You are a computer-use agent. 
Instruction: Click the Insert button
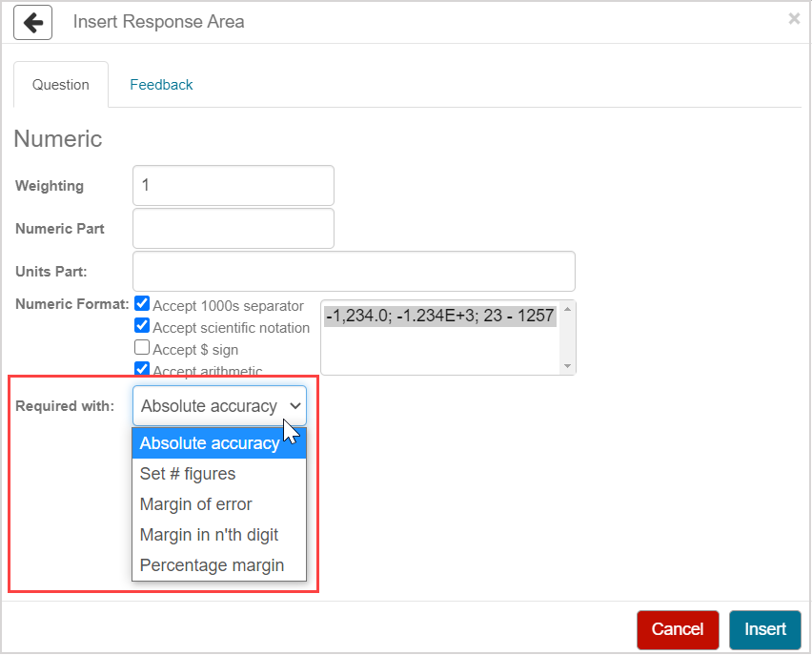pos(764,629)
